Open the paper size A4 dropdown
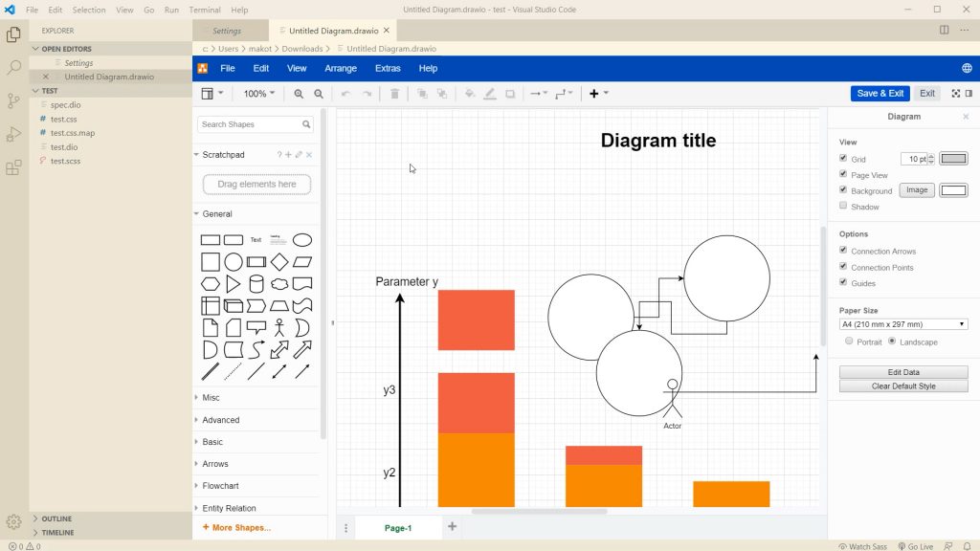This screenshot has width=980, height=551. pos(902,324)
